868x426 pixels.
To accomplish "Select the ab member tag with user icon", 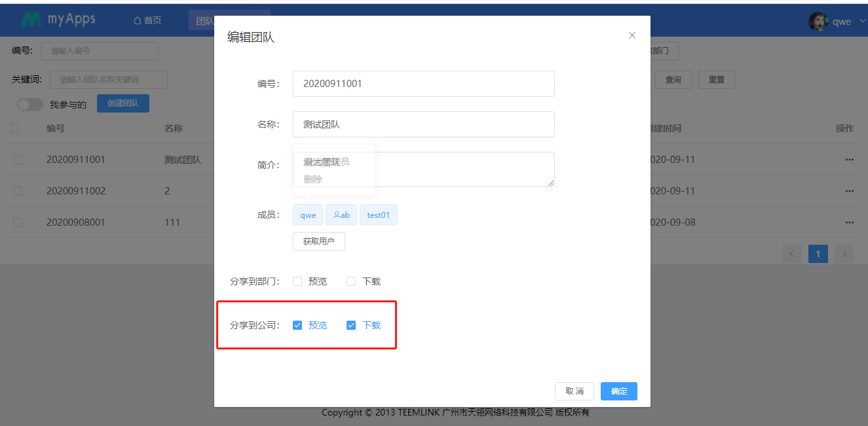I will click(341, 215).
